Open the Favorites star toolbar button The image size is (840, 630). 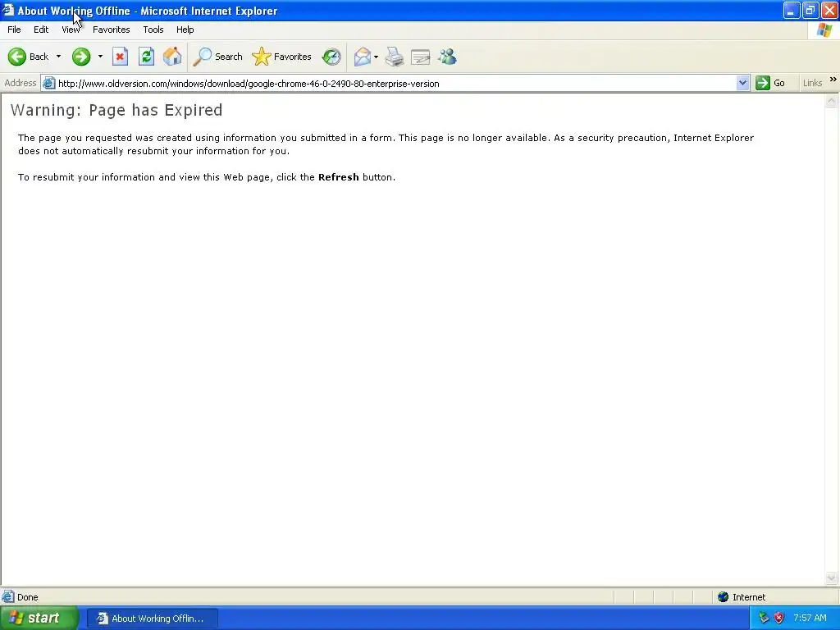coord(282,57)
